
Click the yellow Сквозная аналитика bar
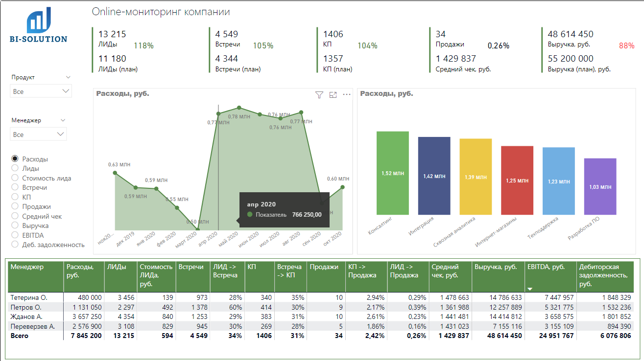pos(476,177)
